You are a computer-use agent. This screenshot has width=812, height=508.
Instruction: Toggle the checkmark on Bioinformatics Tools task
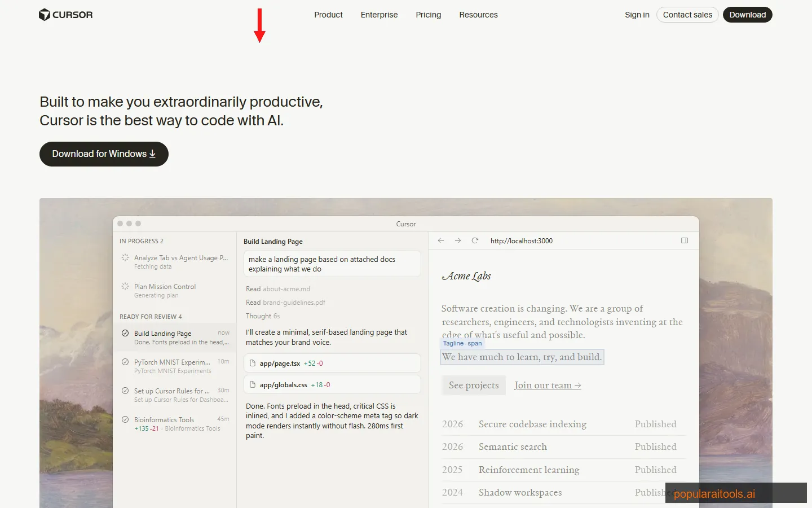(125, 419)
